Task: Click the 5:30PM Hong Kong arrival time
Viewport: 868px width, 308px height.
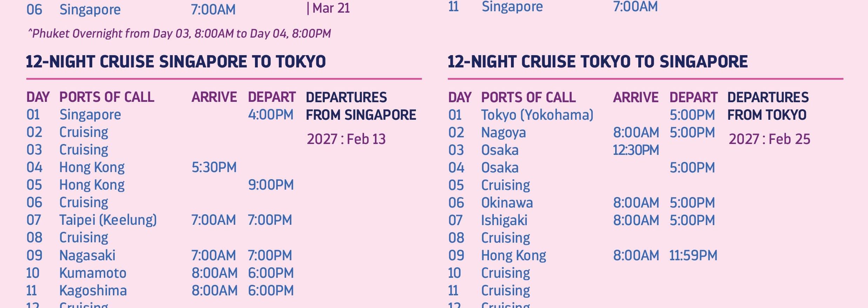Action: point(214,168)
